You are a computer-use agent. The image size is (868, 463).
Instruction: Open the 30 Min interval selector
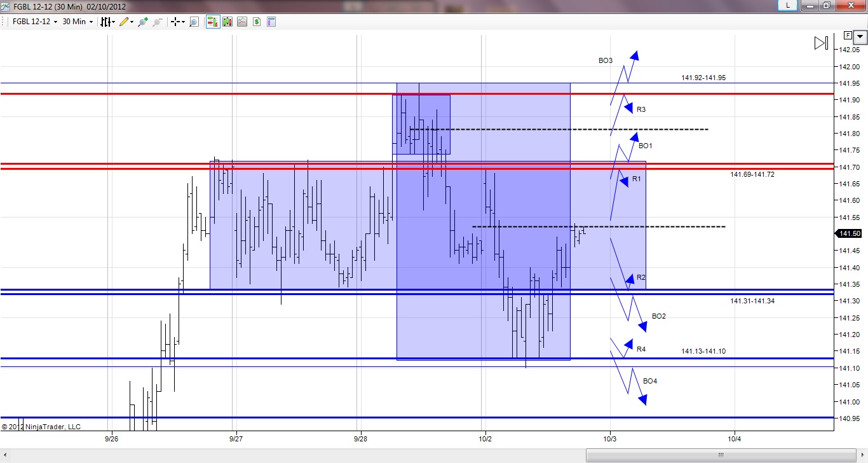pos(78,22)
